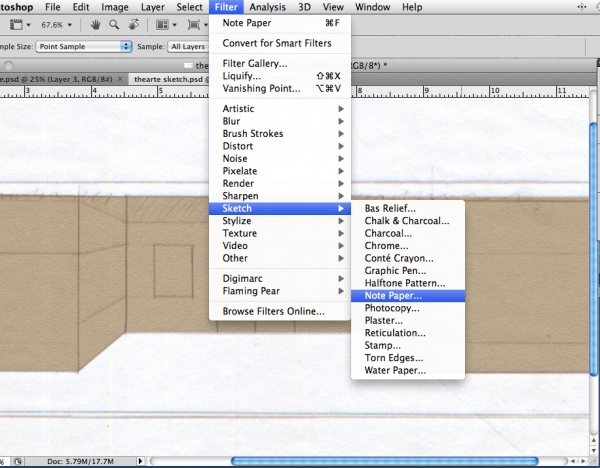Expand the Noise filter submenu
The width and height of the screenshot is (600, 468).
(x=280, y=158)
